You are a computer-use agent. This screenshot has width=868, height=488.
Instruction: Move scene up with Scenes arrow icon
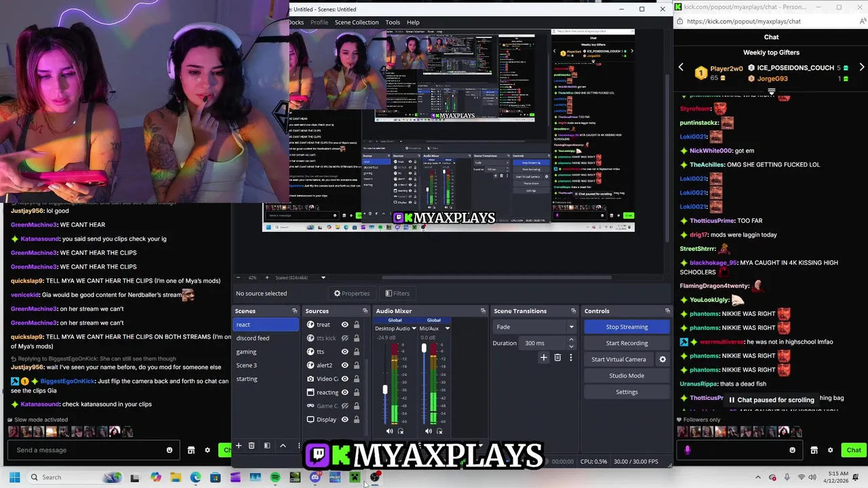click(283, 445)
